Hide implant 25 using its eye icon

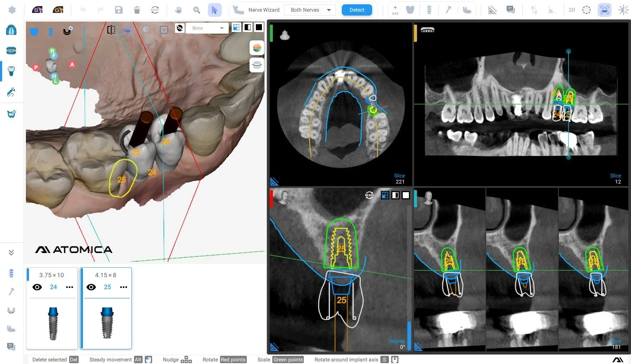coord(91,287)
